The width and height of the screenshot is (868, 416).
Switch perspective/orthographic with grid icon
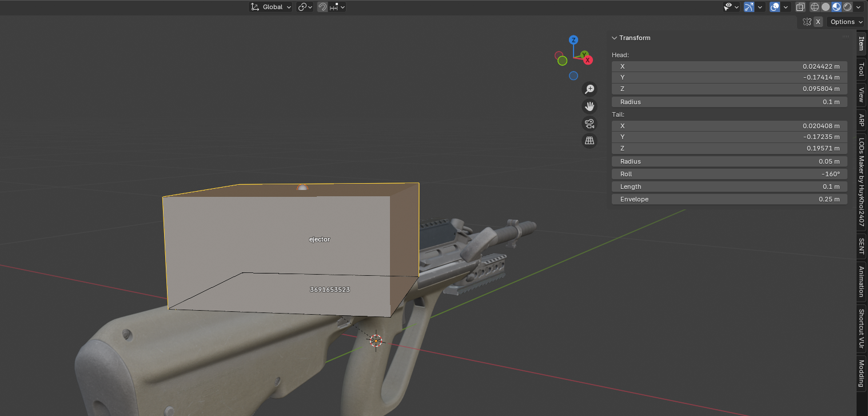point(589,141)
